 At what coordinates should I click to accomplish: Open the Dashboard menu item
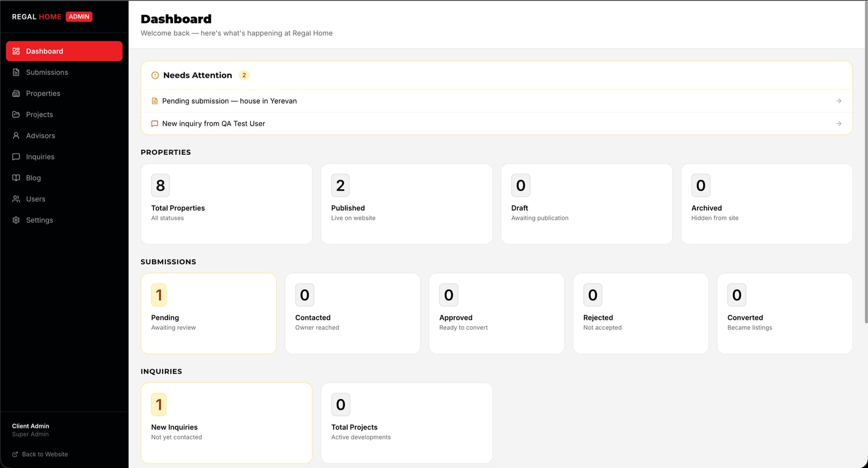[x=64, y=51]
